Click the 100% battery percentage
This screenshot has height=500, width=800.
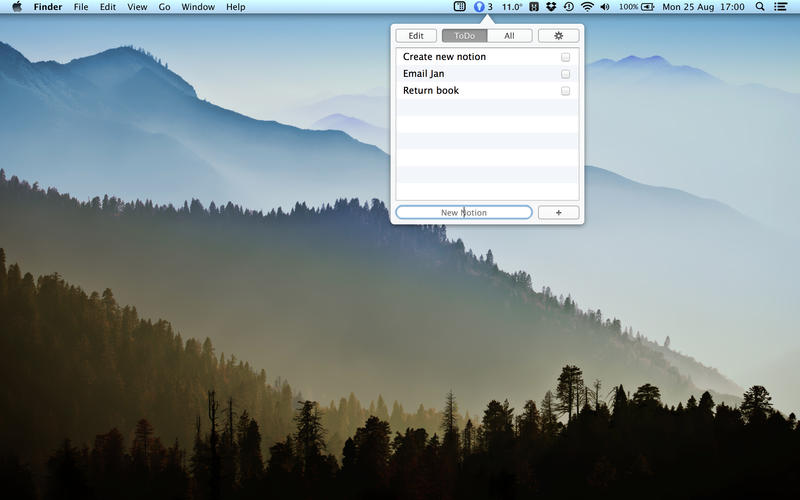click(629, 7)
